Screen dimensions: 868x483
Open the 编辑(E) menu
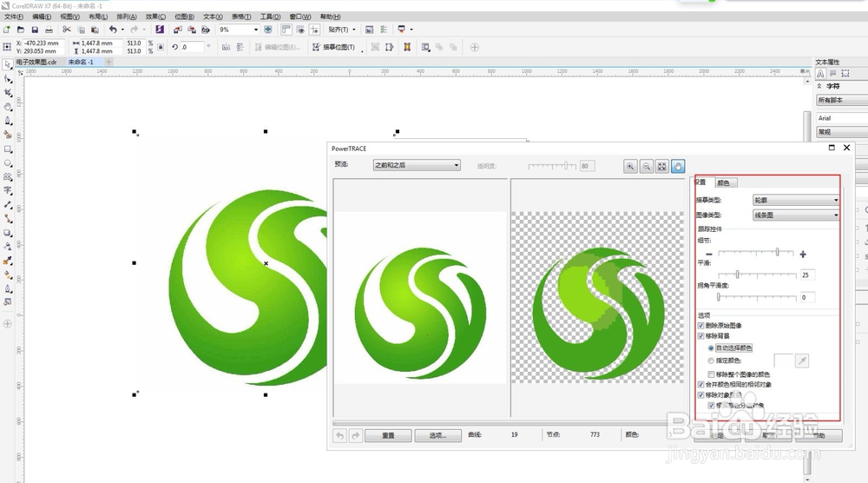(42, 17)
